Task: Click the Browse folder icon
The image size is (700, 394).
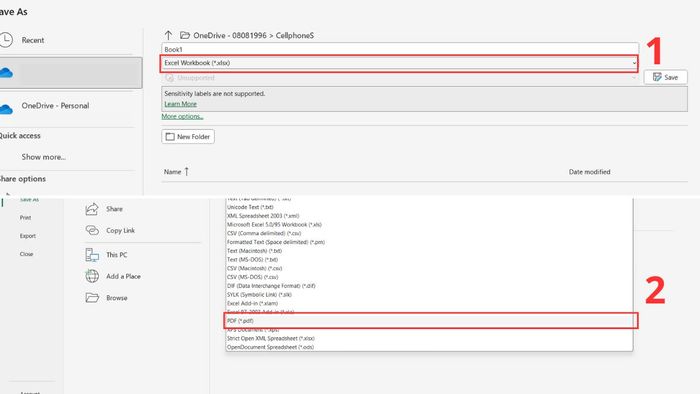Action: point(92,298)
